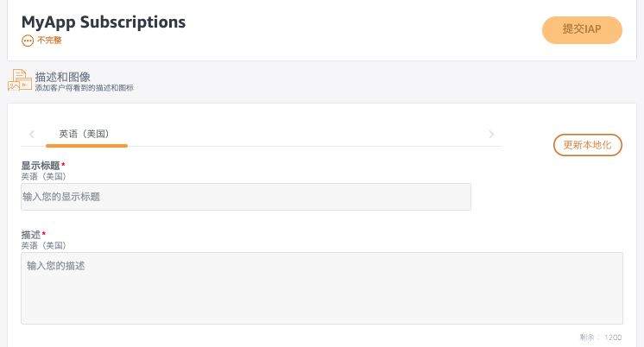Click 英语（美国） sublabel under 显示标题

click(x=43, y=176)
